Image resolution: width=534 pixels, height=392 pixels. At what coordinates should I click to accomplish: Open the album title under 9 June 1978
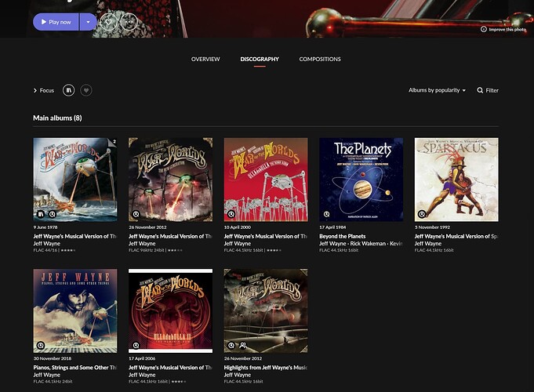[75, 236]
